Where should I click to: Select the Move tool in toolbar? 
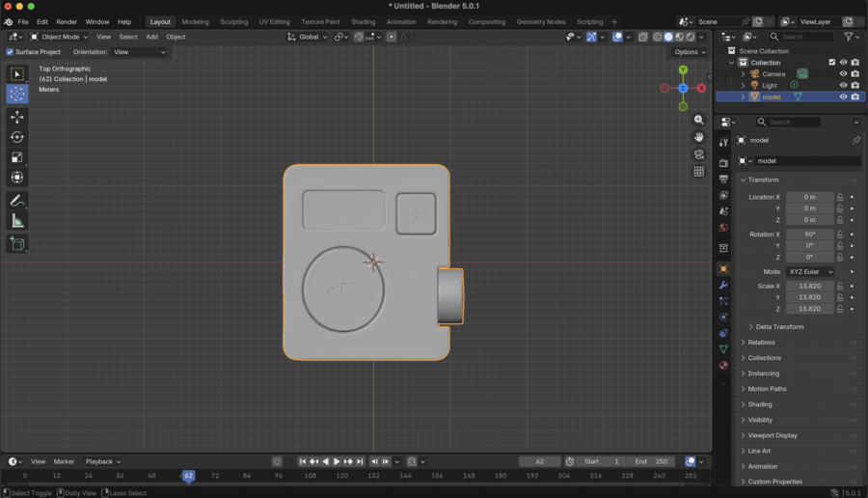point(17,117)
